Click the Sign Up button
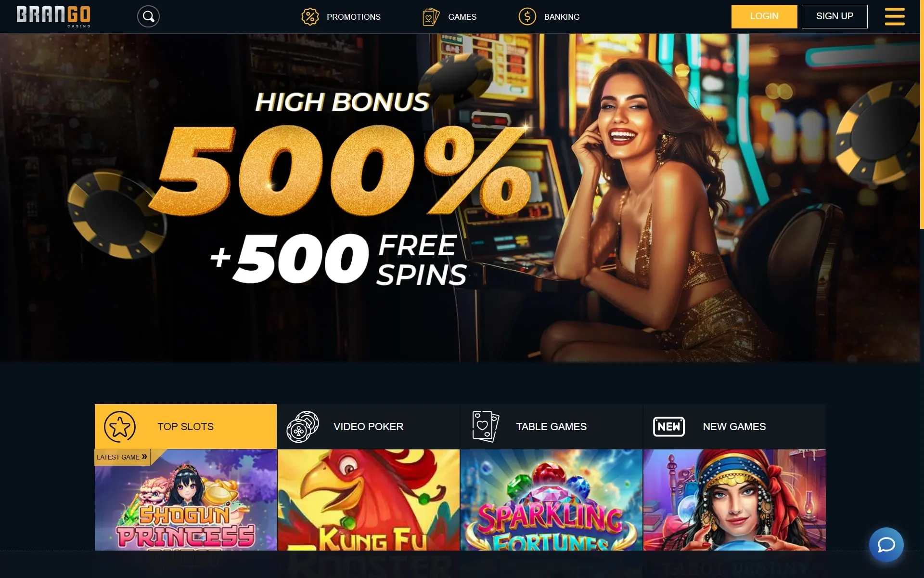 click(x=834, y=16)
